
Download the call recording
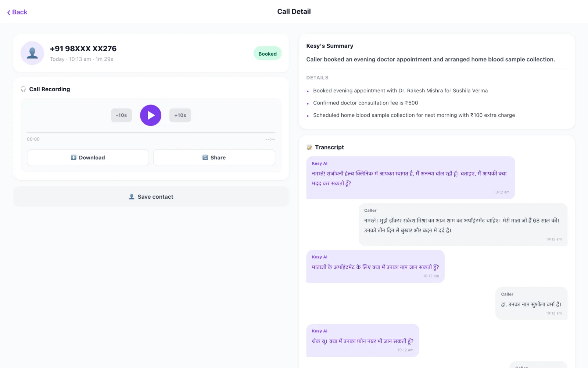coord(88,158)
